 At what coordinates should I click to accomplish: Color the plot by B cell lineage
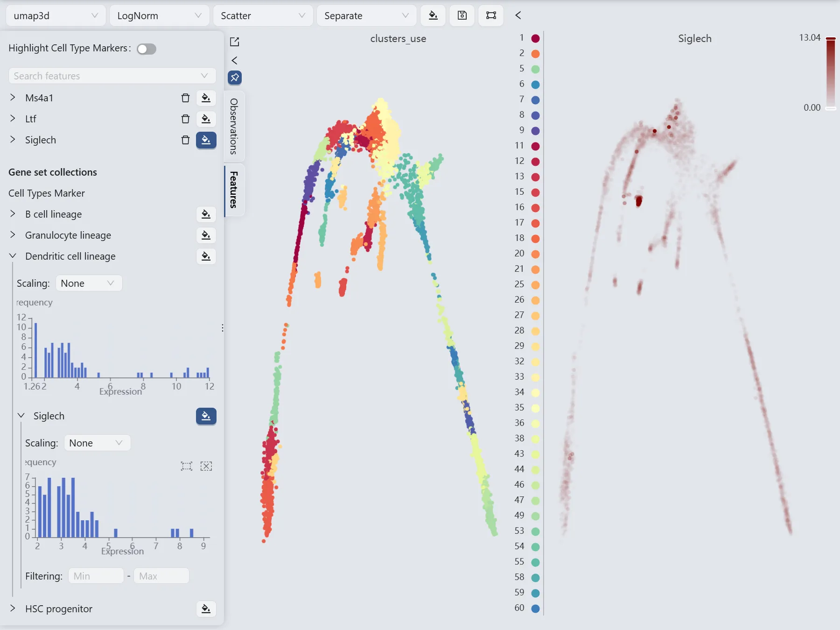coord(206,214)
